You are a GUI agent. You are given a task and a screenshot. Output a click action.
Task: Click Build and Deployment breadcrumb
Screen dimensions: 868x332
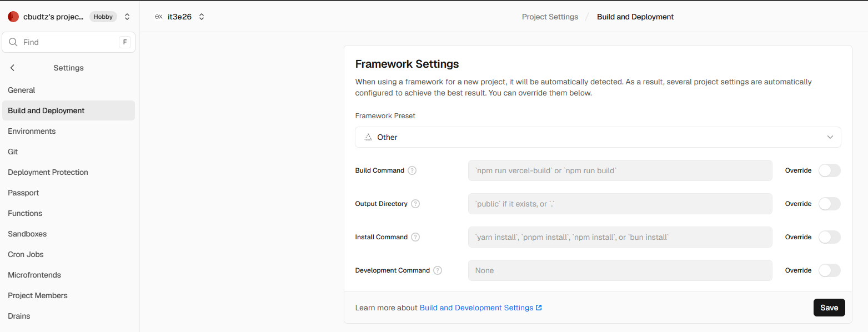pos(635,17)
